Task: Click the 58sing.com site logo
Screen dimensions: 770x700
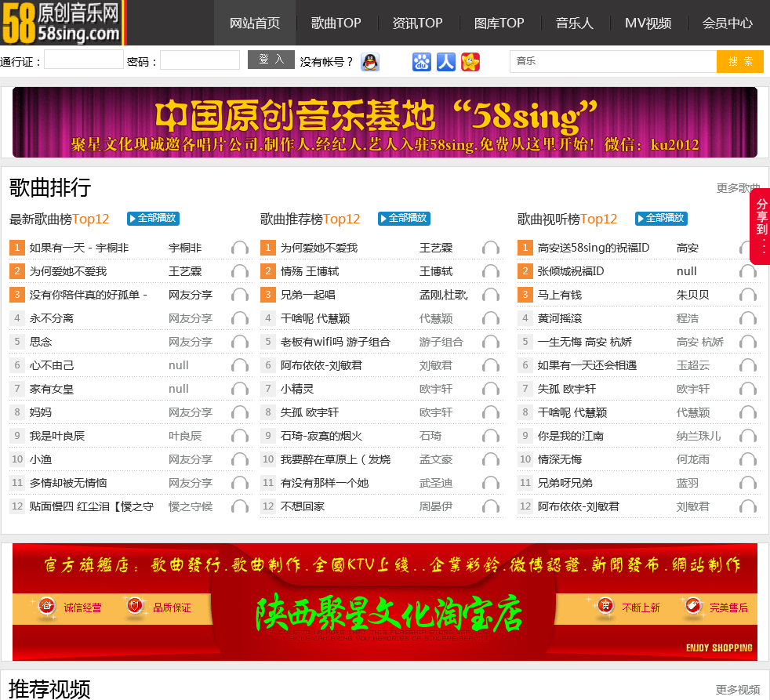Action: coord(63,23)
